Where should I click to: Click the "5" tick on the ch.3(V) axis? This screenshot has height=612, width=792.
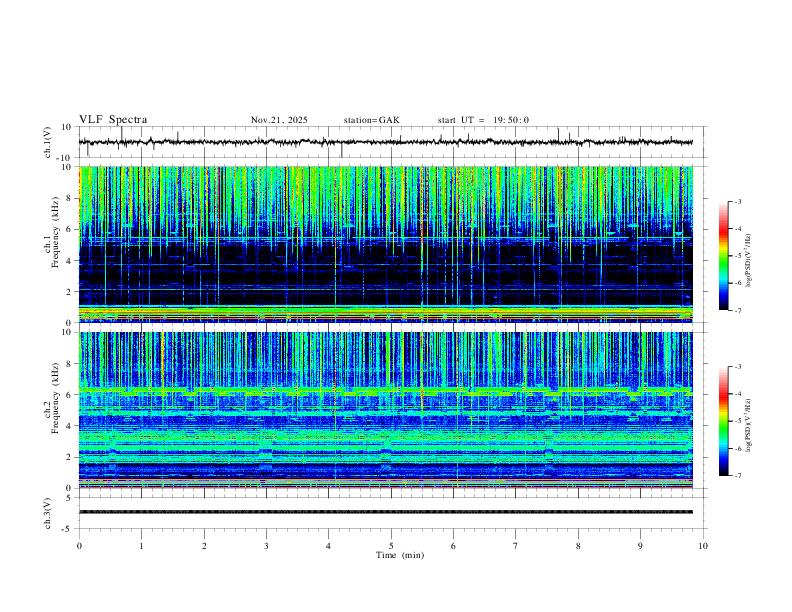coord(70,498)
